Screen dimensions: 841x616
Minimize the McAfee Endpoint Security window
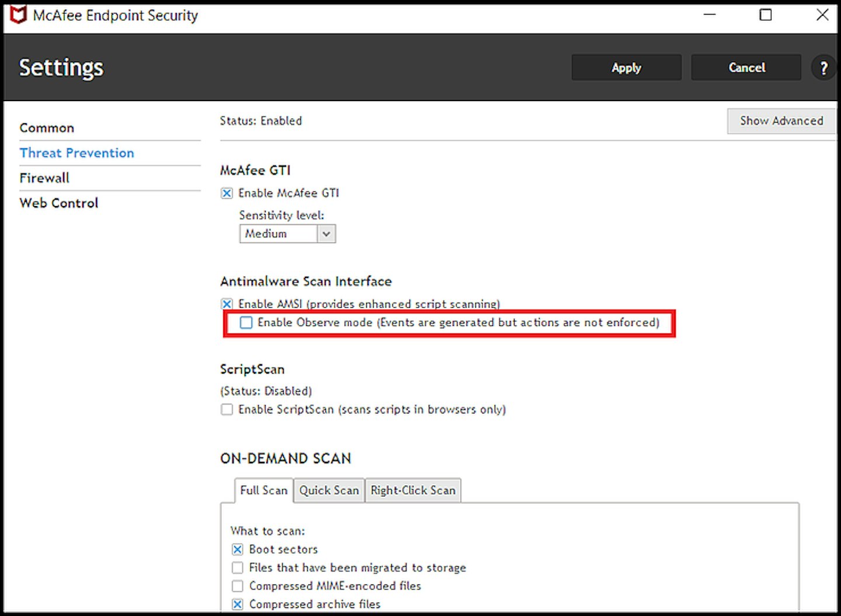tap(710, 15)
